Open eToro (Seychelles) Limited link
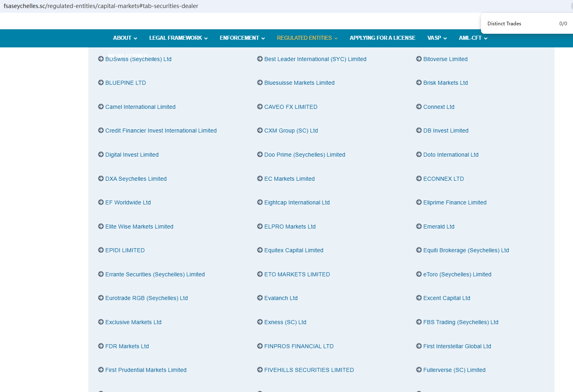Viewport: 573px width, 392px height. point(457,274)
